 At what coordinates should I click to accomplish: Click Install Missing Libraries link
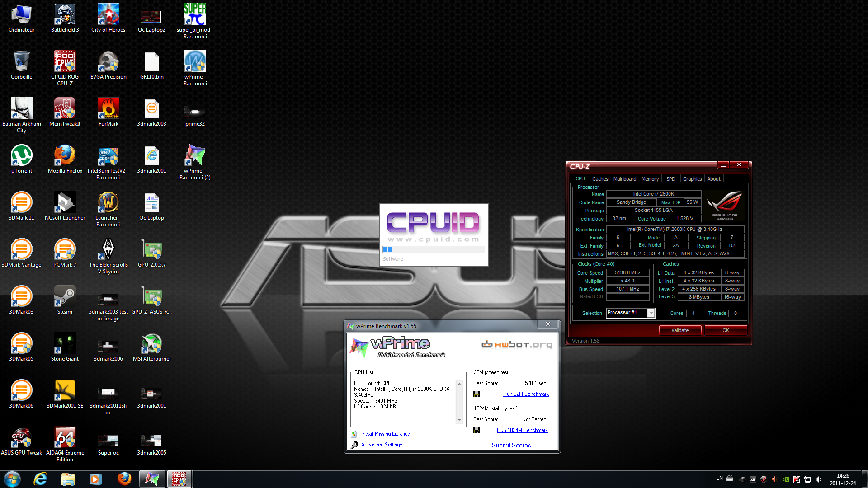(385, 434)
